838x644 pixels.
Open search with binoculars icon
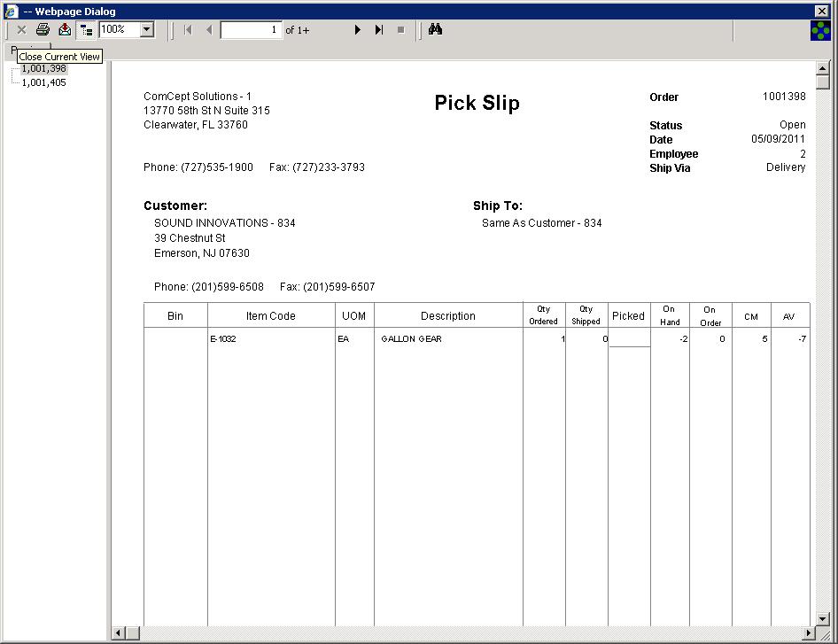pos(435,30)
